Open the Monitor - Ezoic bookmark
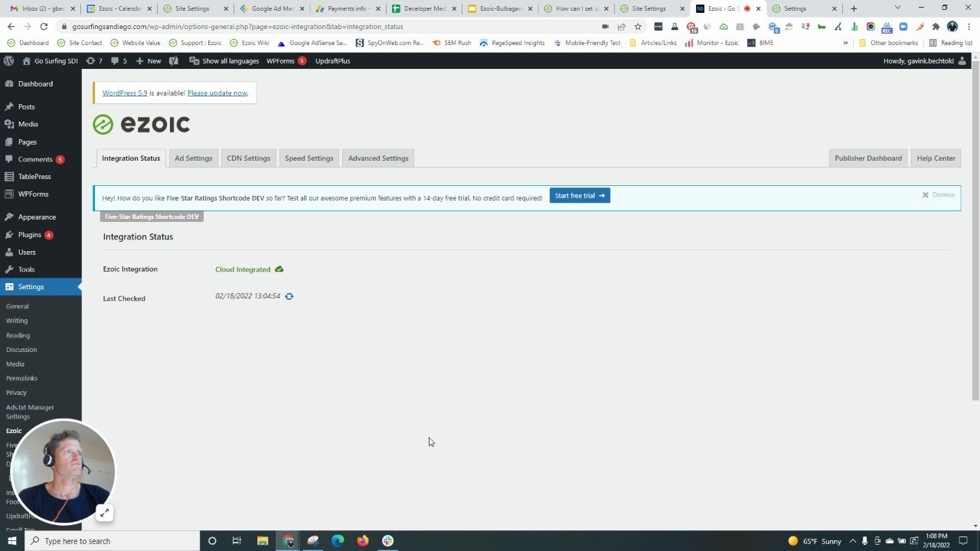The width and height of the screenshot is (980, 551). click(x=712, y=43)
